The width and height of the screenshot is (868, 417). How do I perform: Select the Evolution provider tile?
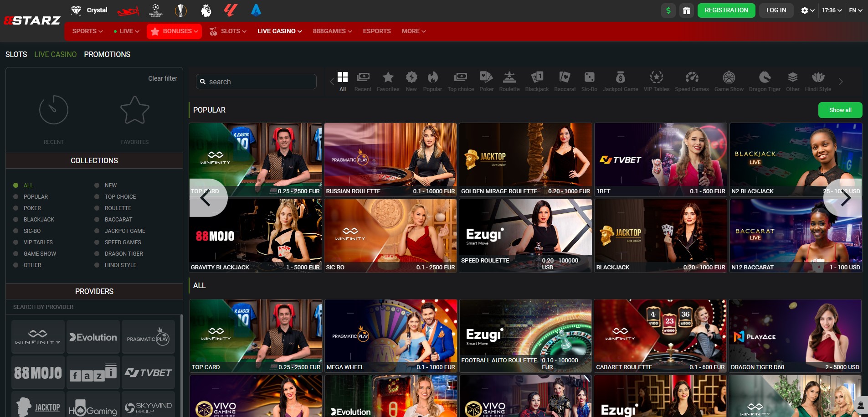[x=93, y=337]
